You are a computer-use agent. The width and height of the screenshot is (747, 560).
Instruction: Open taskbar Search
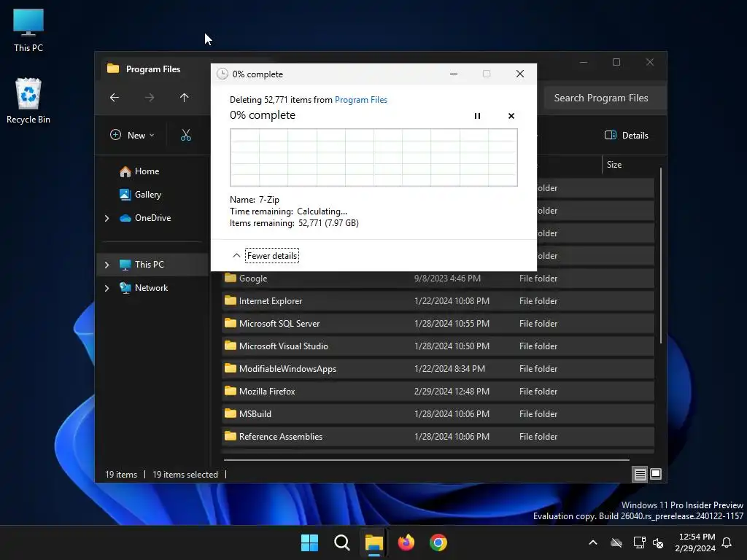coord(341,542)
